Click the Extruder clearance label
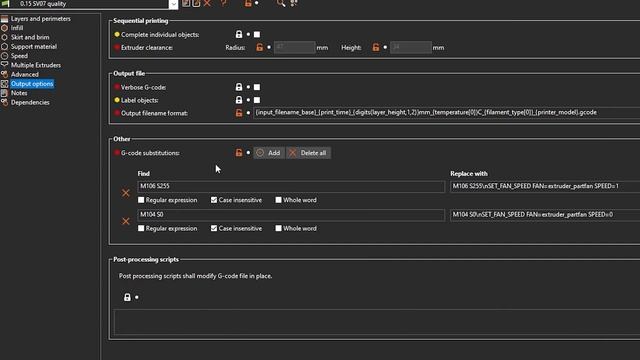 click(147, 48)
